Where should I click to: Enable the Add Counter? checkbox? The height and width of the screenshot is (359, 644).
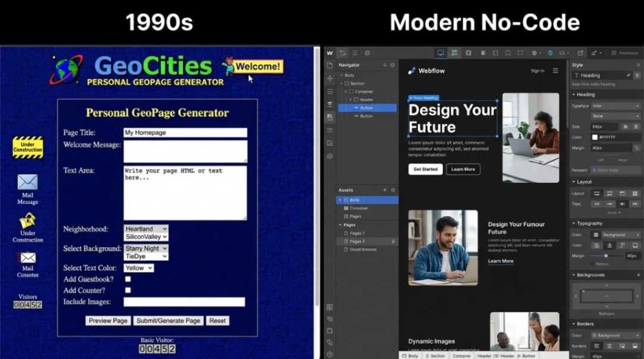coord(127,290)
